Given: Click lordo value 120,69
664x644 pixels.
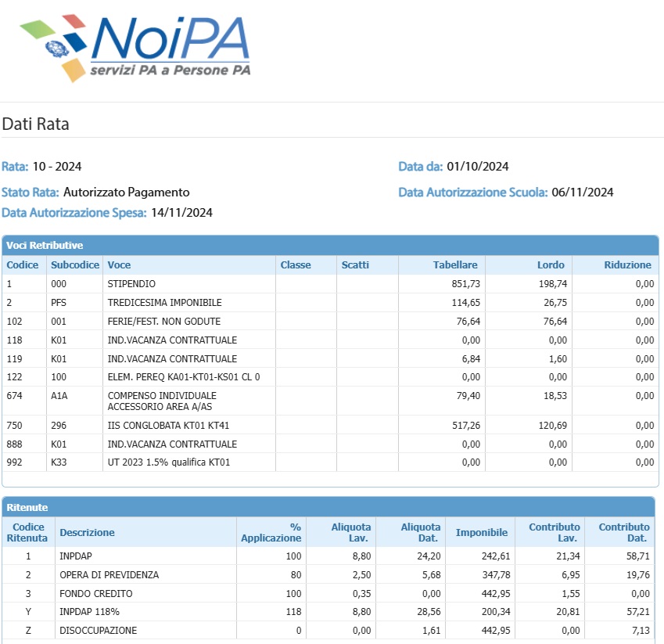Looking at the screenshot, I should tap(553, 426).
